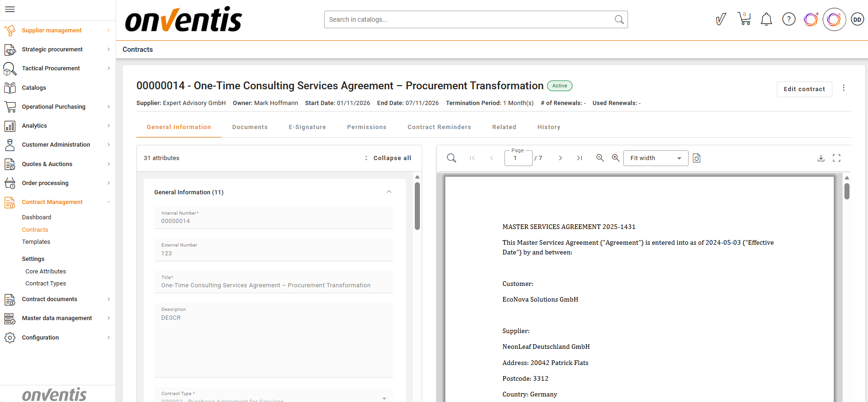Search within the PDF document viewer
This screenshot has height=402, width=868.
[452, 158]
